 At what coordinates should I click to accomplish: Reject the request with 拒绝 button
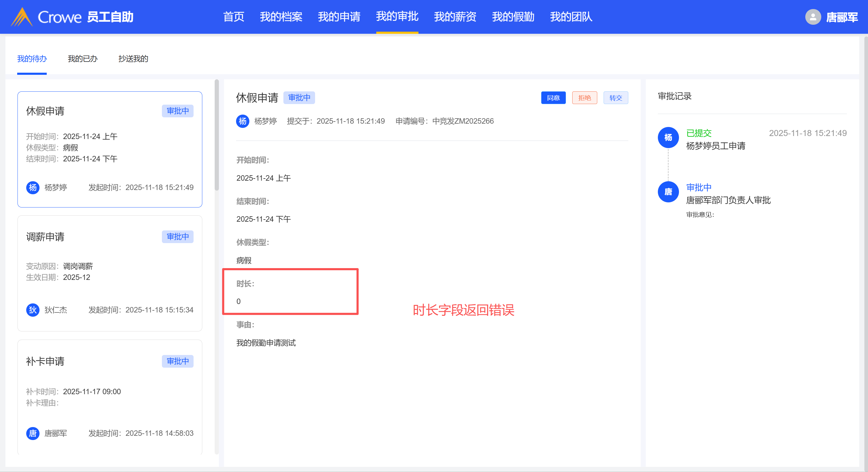pos(584,98)
